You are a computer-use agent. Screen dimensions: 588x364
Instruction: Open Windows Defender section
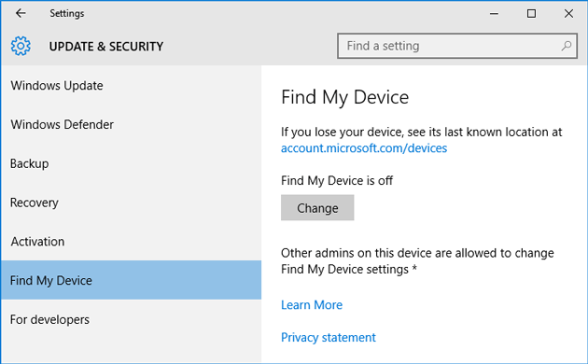[131, 124]
